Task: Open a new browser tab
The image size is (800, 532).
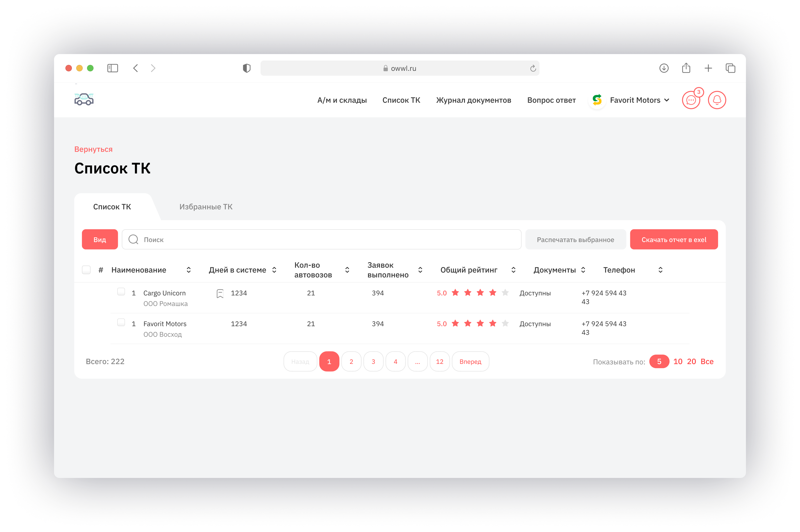Action: pos(708,68)
